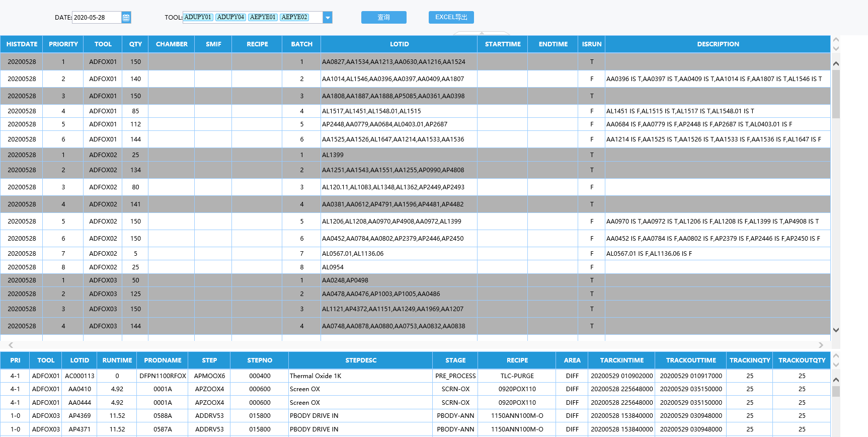
Task: Click the upper table vertical scrollbar thumb
Action: pos(836,94)
